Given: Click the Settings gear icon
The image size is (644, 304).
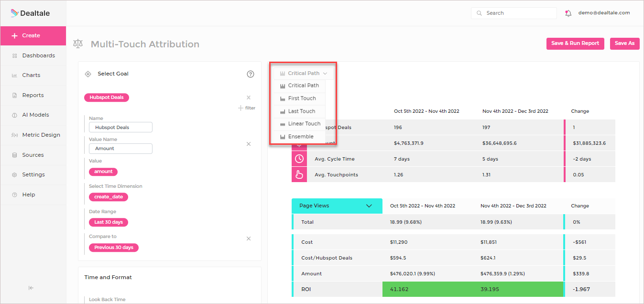Looking at the screenshot, I should click(14, 175).
